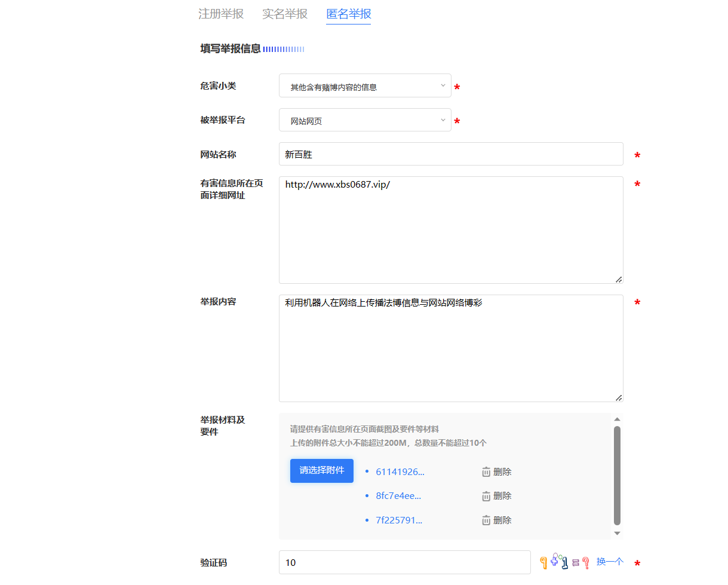Screen dimensions: 728x585
Task: Select the 匿名举报 tab
Action: [348, 14]
